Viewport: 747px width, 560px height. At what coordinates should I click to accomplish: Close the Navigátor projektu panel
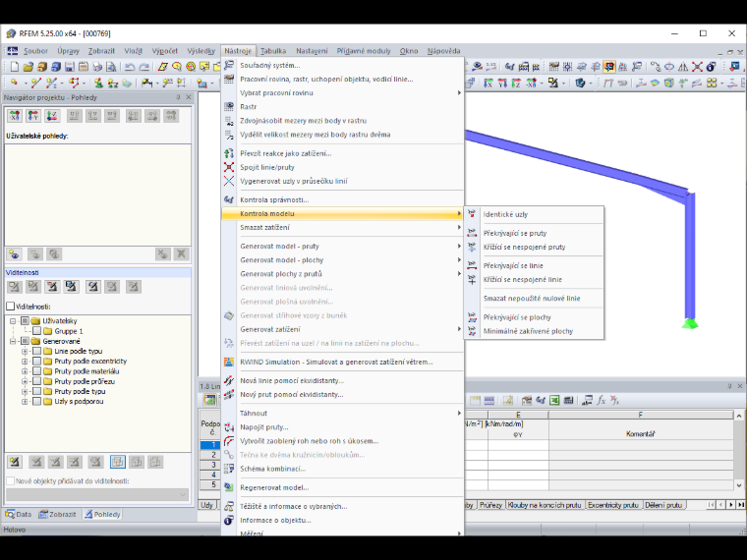[x=189, y=97]
